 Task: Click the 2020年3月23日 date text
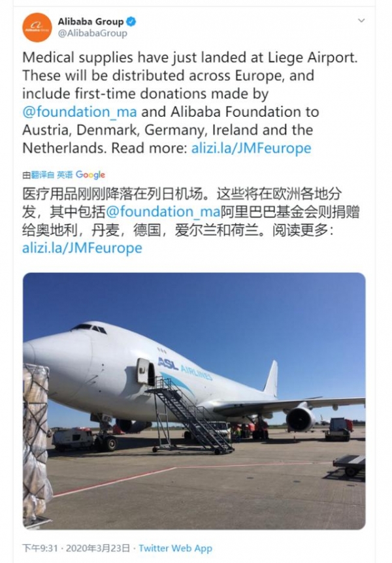coord(98,548)
